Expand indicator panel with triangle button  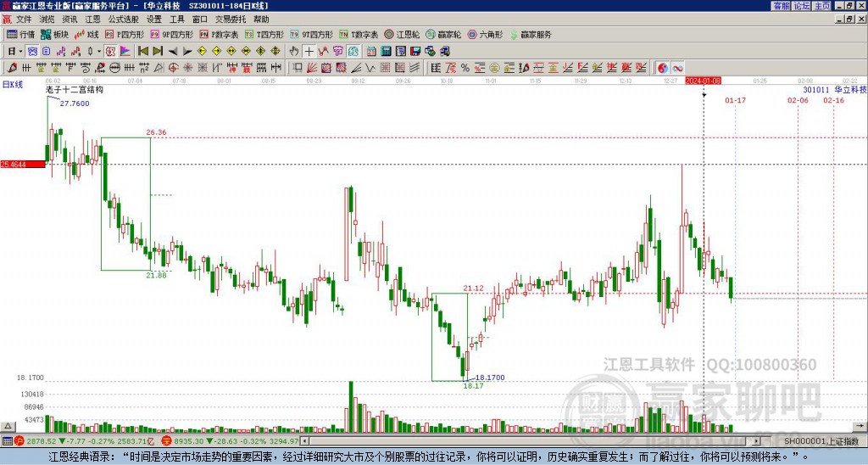8,426
